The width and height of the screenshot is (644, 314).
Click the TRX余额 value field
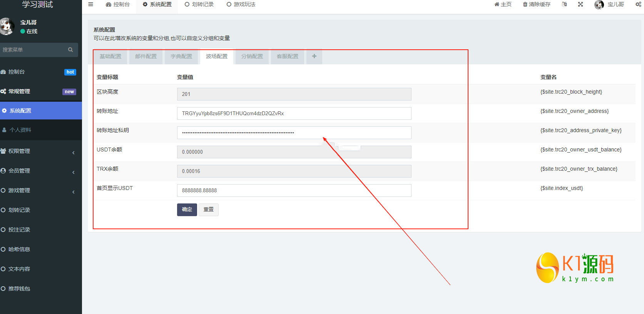pos(294,171)
